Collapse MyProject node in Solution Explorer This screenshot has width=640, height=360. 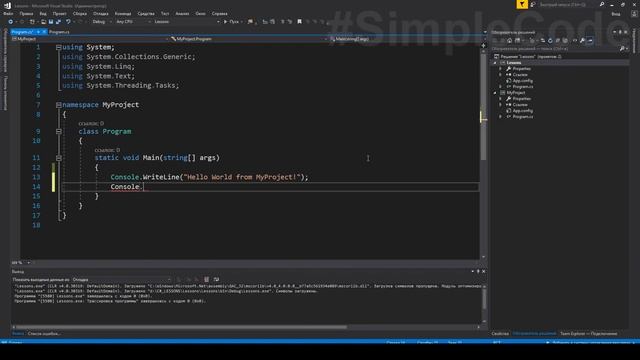[495, 93]
